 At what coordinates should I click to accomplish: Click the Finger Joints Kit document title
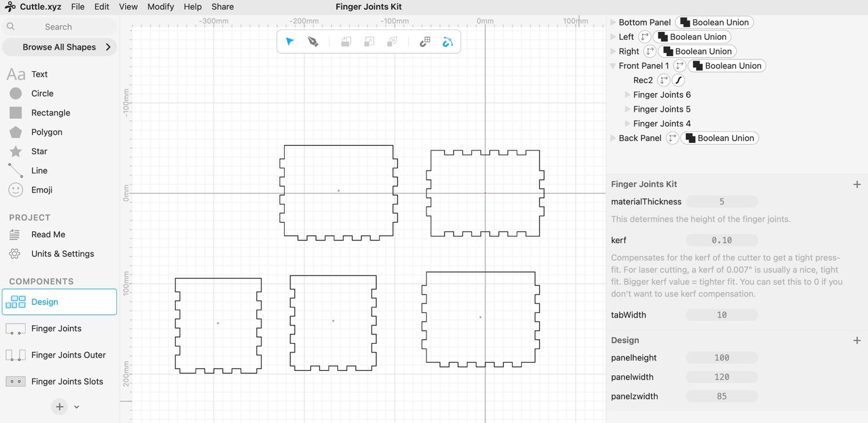pos(369,6)
